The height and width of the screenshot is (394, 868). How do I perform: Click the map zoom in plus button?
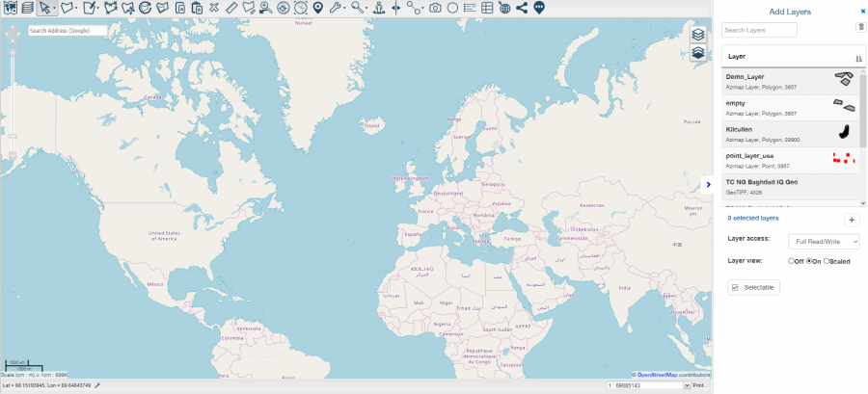pos(13,53)
